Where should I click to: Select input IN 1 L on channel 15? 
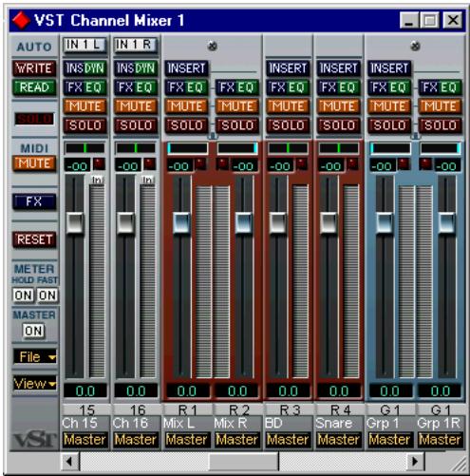(x=85, y=45)
